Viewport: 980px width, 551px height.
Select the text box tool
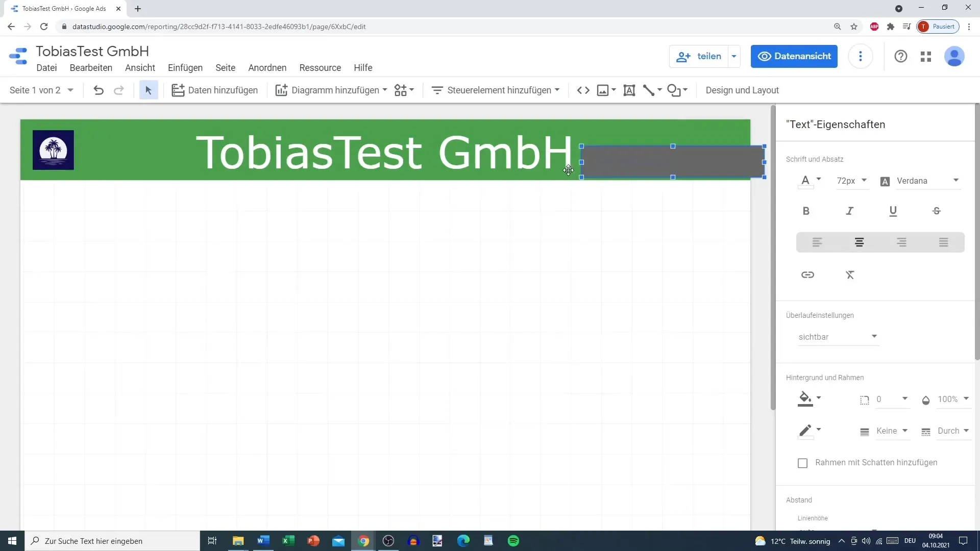(629, 90)
